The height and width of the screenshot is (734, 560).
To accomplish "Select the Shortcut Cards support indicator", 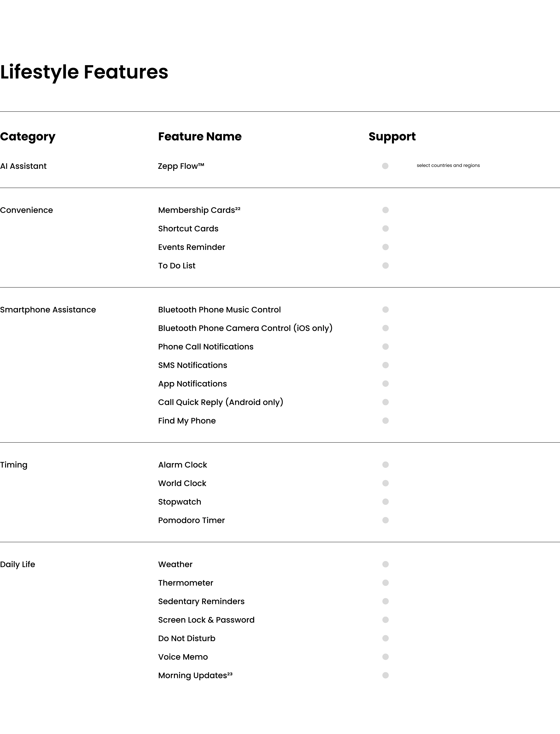I will point(385,228).
